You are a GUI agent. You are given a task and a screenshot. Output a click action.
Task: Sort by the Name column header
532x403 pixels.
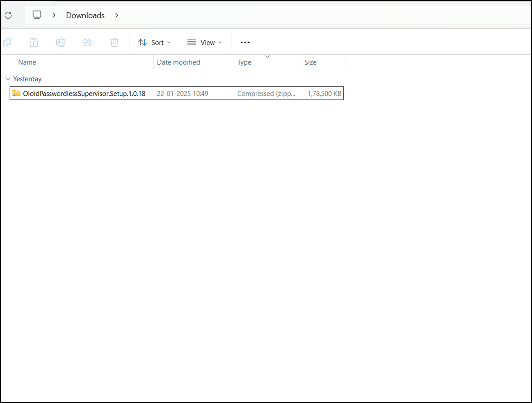click(27, 62)
